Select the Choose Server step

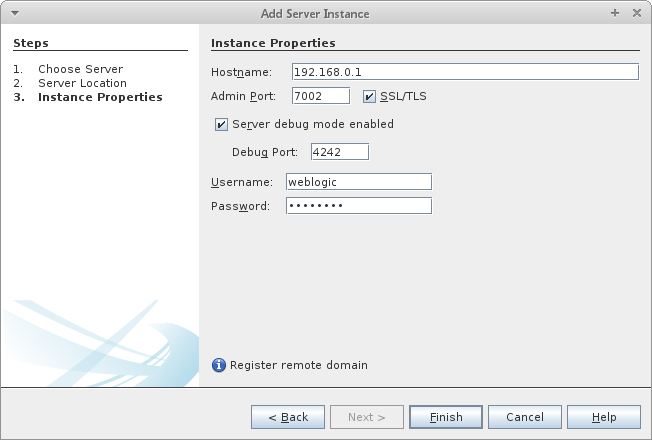80,69
